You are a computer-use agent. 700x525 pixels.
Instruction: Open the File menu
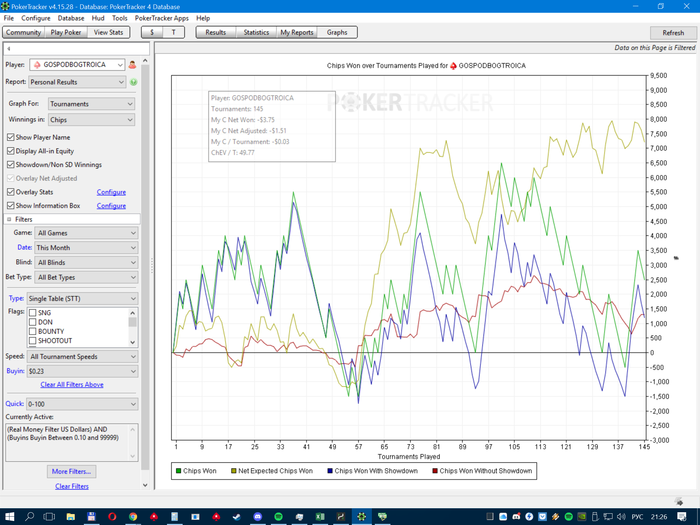pos(9,18)
